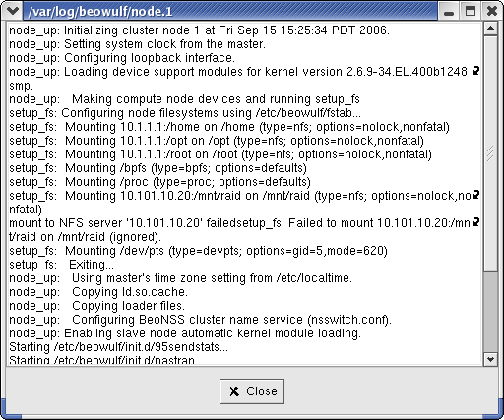Click the line-wrap arrow after kernel version 2.6.9-34.EL.400b1248
This screenshot has height=420, width=504.
[x=476, y=70]
